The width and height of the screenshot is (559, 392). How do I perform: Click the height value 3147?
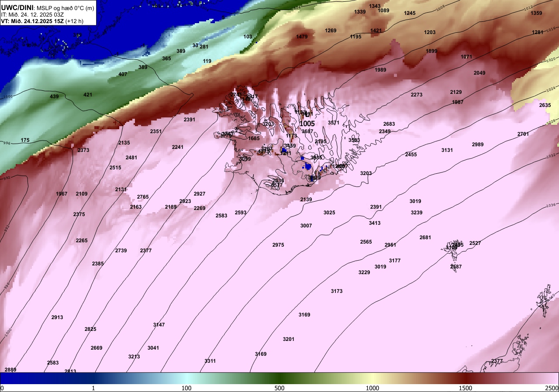click(x=159, y=325)
